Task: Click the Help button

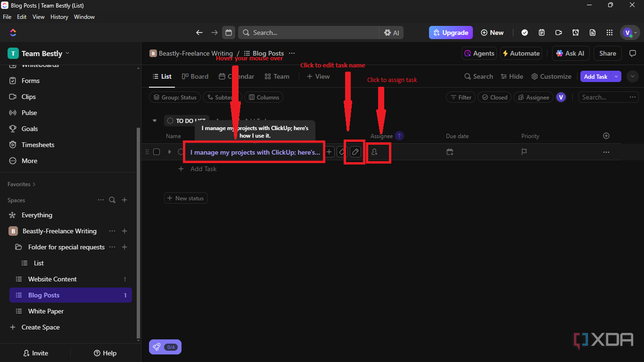Action: pos(105,353)
